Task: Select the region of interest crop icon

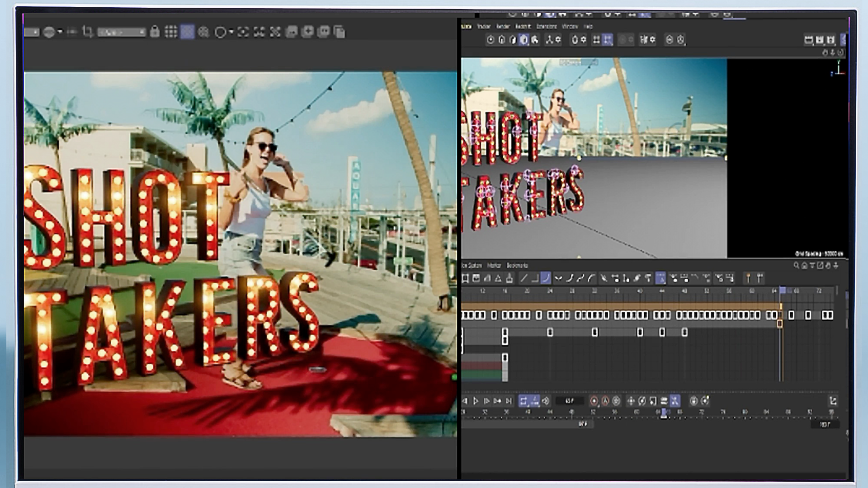Action: [x=88, y=32]
